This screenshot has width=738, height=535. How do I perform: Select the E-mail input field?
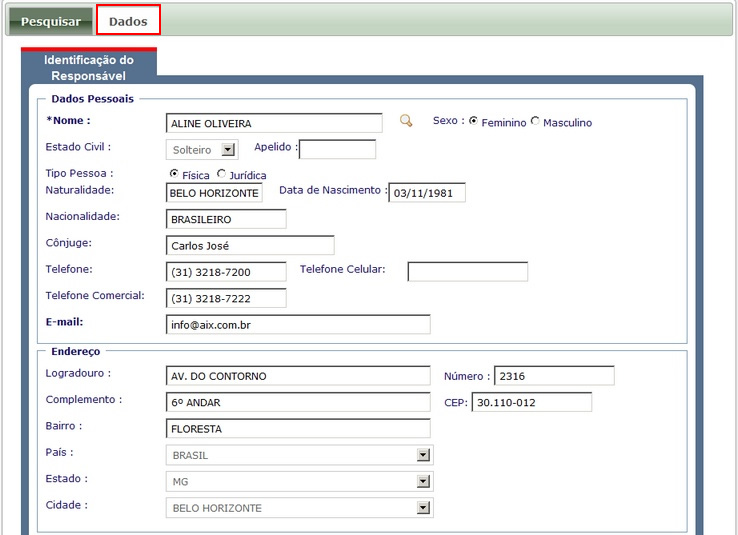coord(298,325)
